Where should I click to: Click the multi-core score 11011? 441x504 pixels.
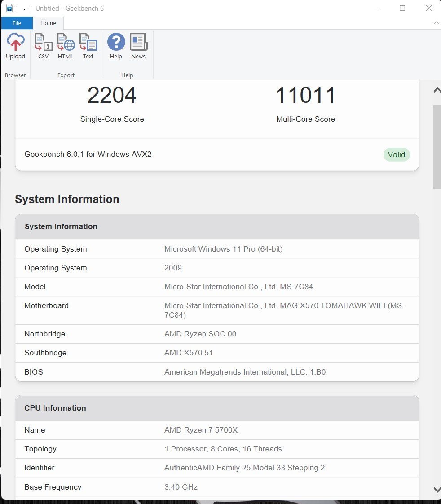coord(306,95)
